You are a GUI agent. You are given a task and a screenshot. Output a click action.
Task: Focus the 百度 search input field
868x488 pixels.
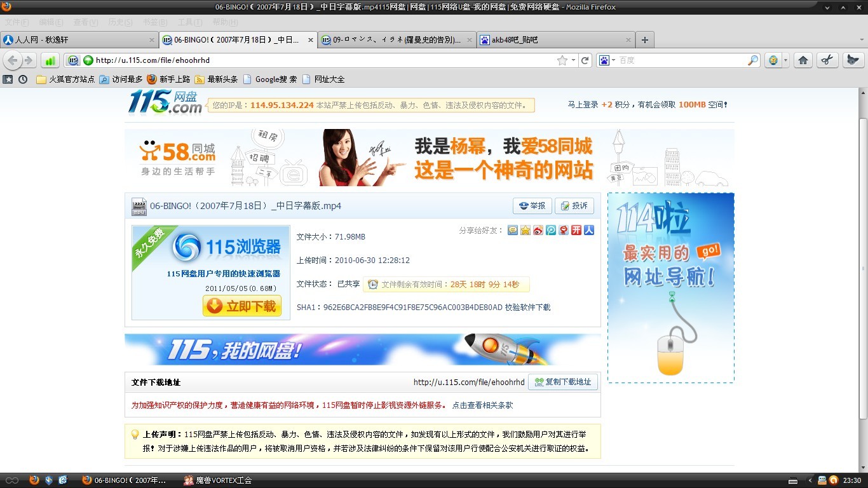pyautogui.click(x=682, y=60)
